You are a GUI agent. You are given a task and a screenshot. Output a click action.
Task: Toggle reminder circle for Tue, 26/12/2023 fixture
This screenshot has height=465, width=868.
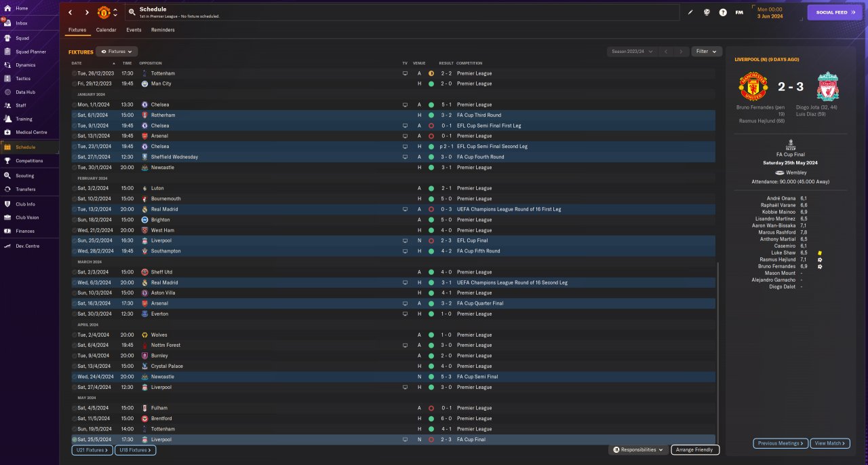pyautogui.click(x=74, y=73)
